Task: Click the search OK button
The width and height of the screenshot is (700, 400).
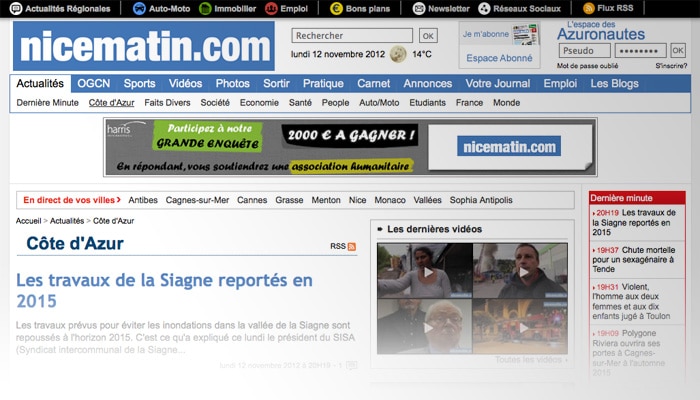Action: [428, 36]
